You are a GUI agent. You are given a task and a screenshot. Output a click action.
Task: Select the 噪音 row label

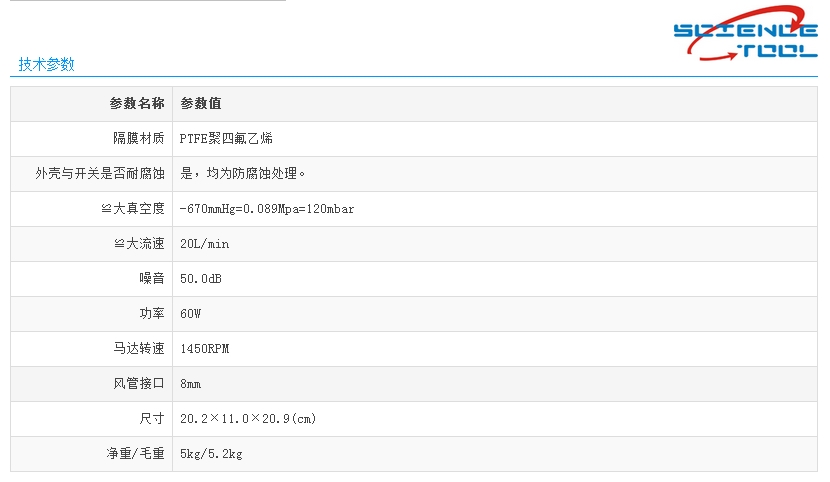click(151, 279)
